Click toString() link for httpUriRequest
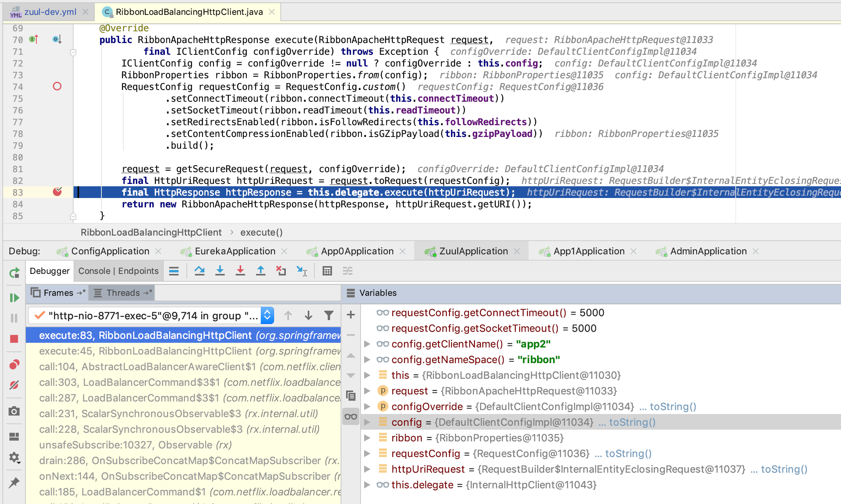Image resolution: width=841 pixels, height=504 pixels. (784, 469)
